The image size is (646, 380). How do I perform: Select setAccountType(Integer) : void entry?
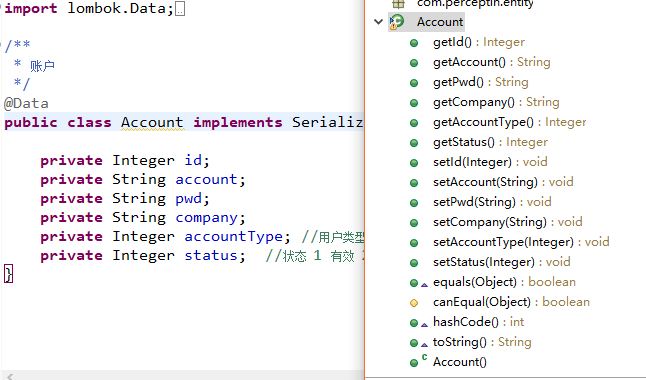tap(521, 242)
